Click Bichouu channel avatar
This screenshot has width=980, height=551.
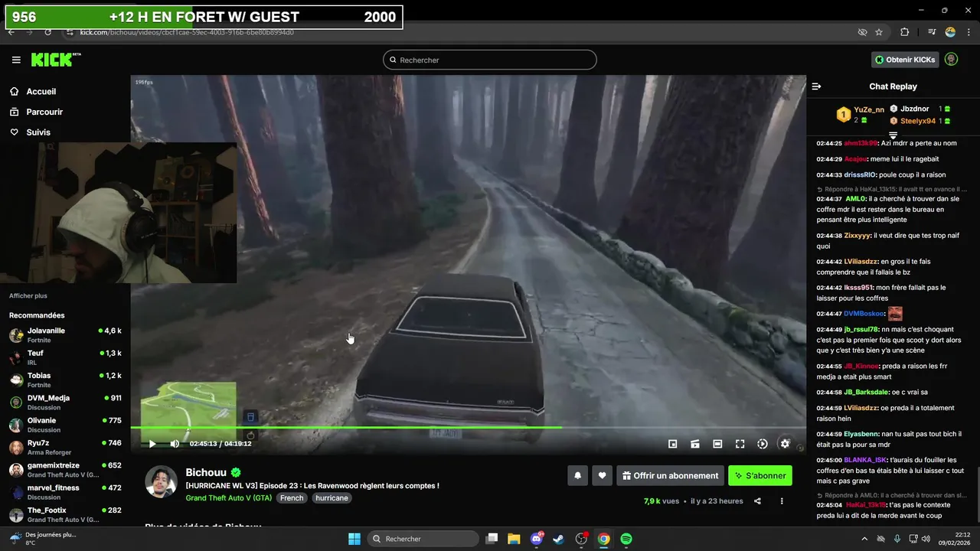[161, 481]
